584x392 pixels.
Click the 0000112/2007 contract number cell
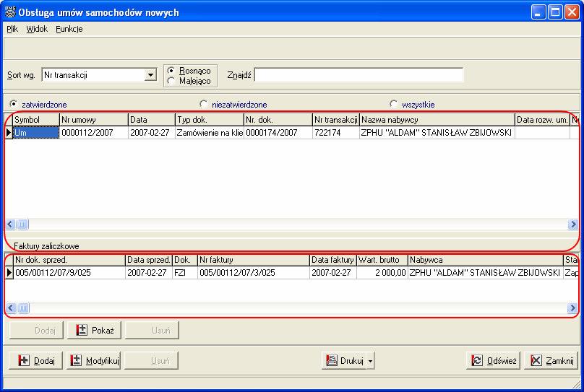[x=94, y=133]
